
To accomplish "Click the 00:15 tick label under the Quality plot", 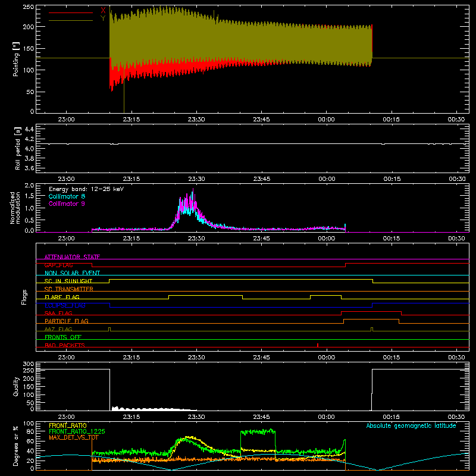I will coord(392,417).
